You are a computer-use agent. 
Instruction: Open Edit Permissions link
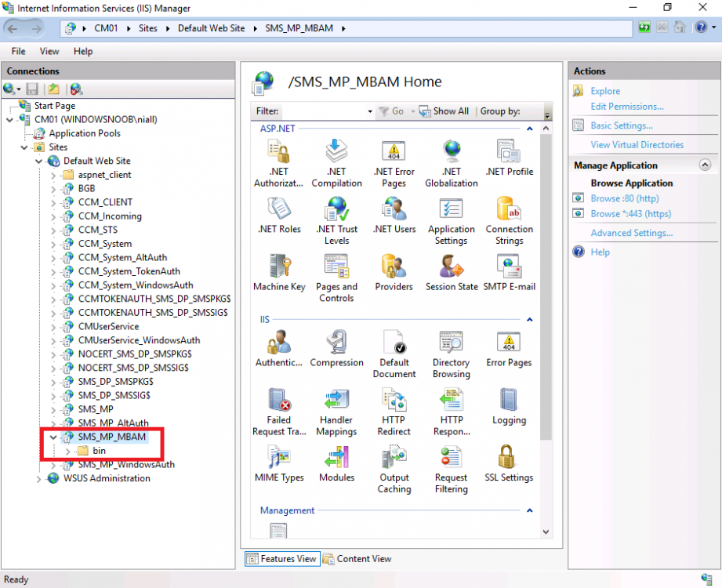tap(627, 107)
